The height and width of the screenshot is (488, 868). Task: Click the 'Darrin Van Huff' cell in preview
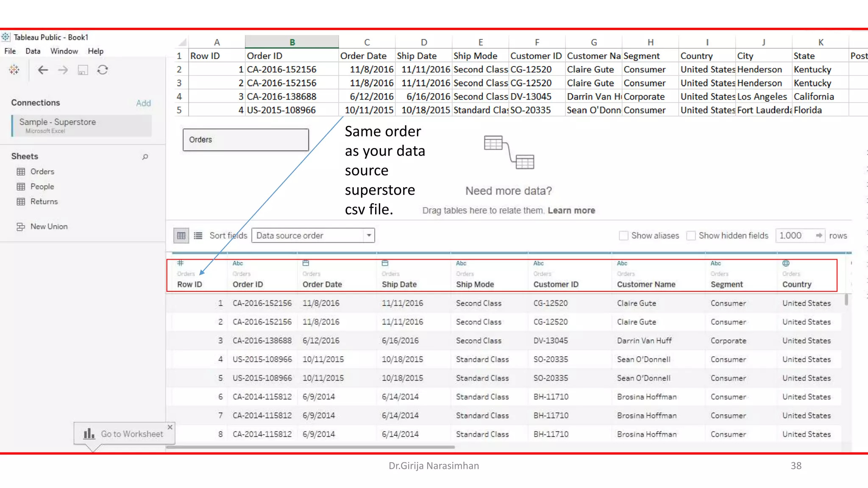click(x=644, y=341)
